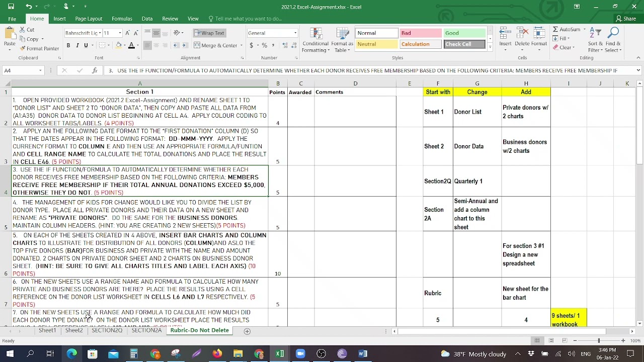Toggle Bold formatting
The height and width of the screenshot is (362, 644).
point(68,45)
